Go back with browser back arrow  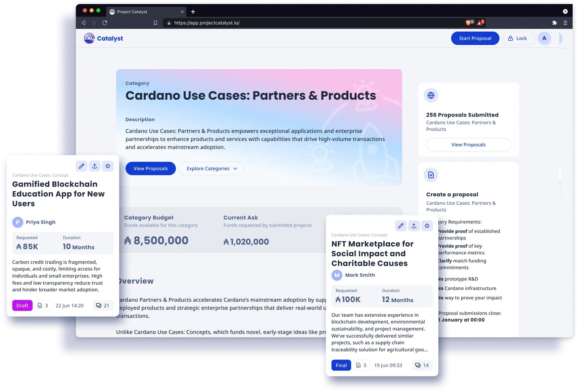tap(84, 23)
